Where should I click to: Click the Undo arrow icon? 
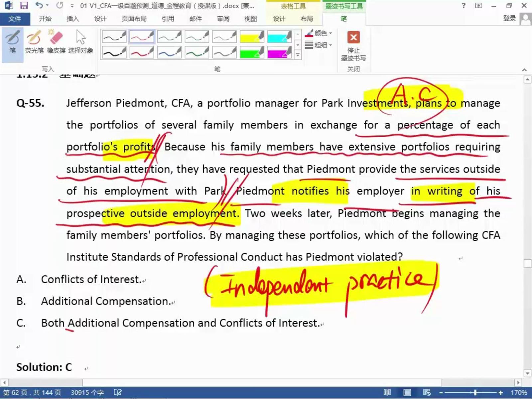pyautogui.click(x=39, y=6)
